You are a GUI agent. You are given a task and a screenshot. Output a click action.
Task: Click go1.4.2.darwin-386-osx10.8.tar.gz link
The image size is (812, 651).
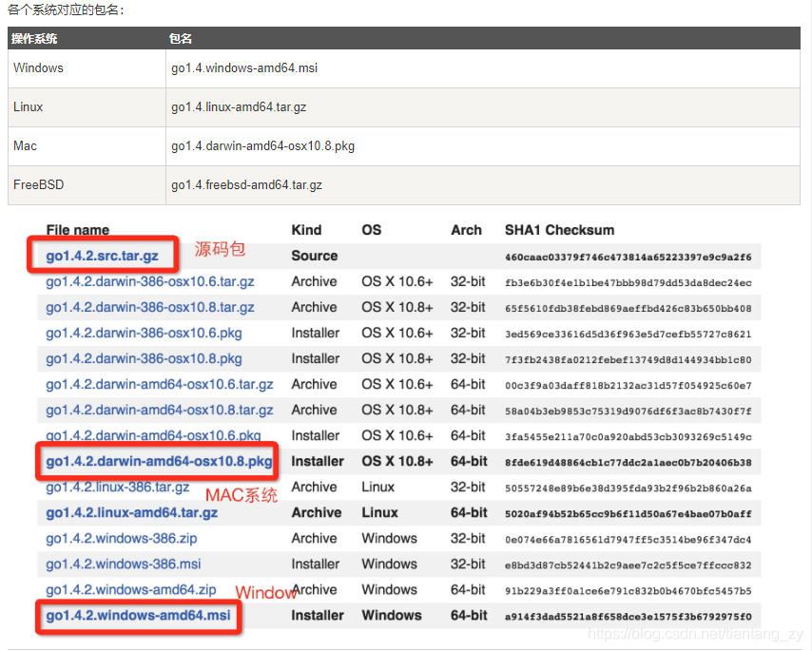(150, 307)
